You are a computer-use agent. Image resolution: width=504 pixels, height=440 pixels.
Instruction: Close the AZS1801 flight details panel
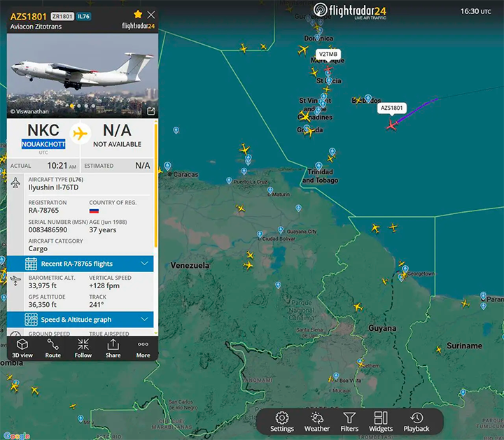pos(151,15)
